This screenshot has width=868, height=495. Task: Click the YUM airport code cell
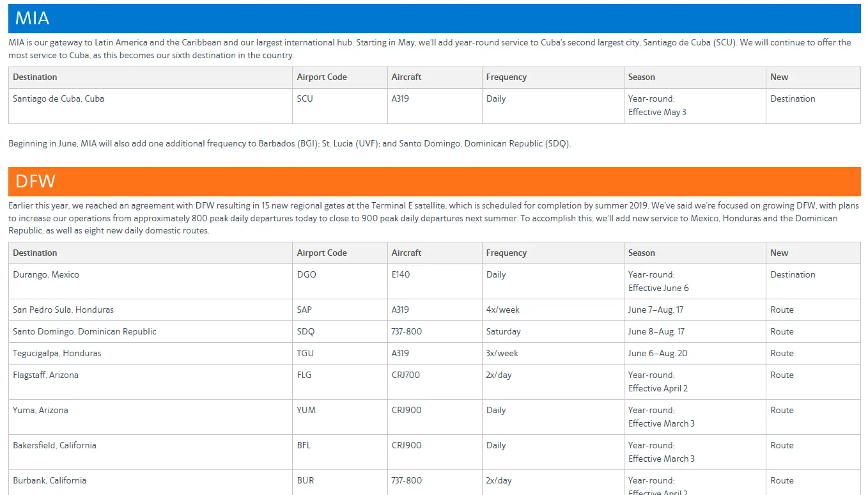(306, 411)
